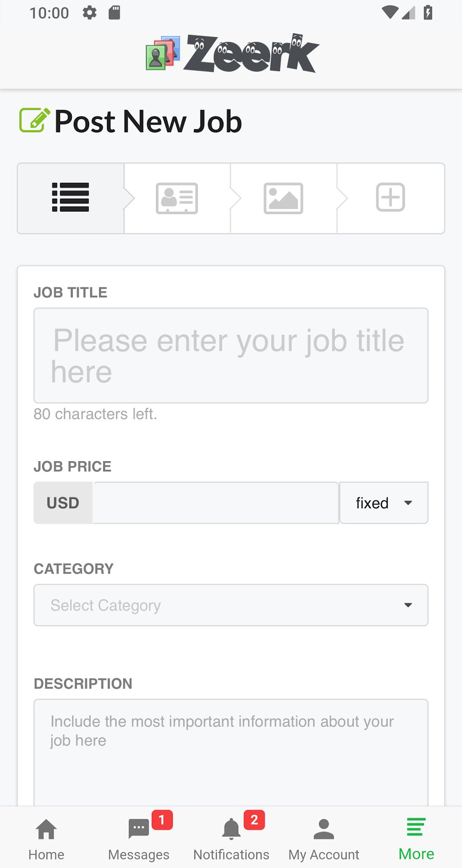Screen dimensions: 462x868
Task: Open Android settings gear in status bar
Action: pyautogui.click(x=90, y=13)
